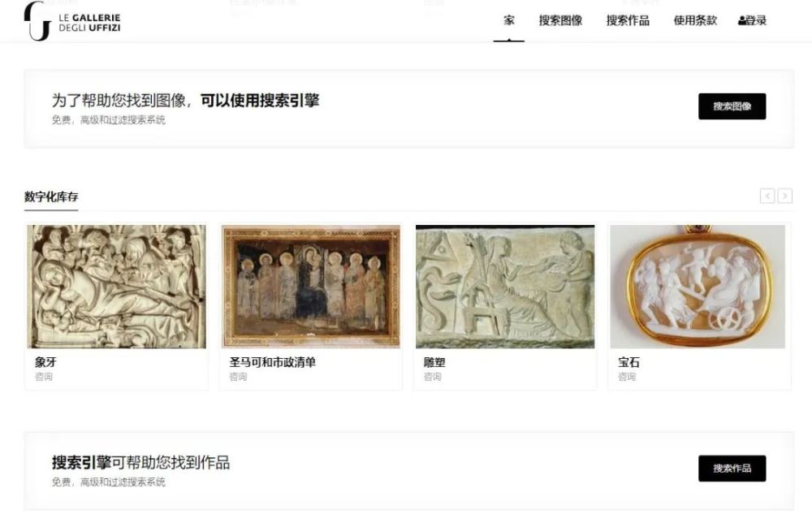812x531 pixels.
Task: Open the 使用条款 page
Action: (x=695, y=21)
